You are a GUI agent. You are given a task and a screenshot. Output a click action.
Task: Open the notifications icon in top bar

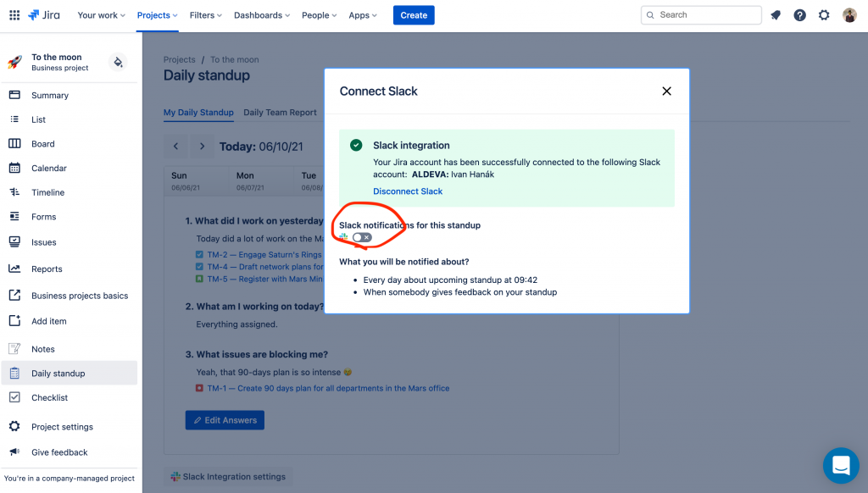click(776, 15)
